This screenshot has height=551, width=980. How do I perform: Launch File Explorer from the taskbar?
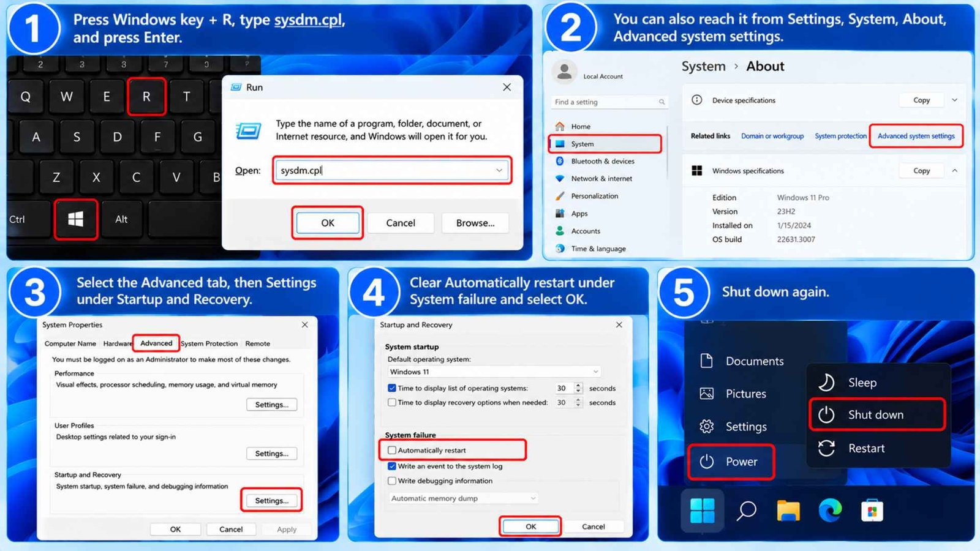pyautogui.click(x=788, y=511)
